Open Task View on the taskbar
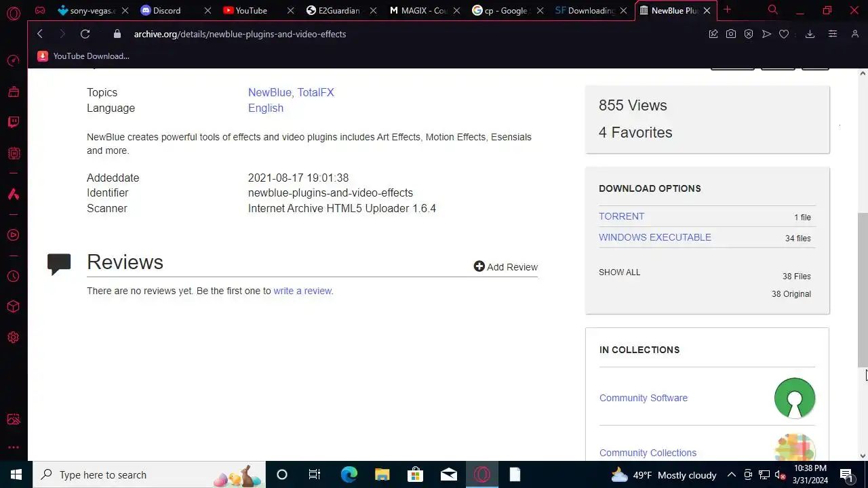 (x=315, y=474)
